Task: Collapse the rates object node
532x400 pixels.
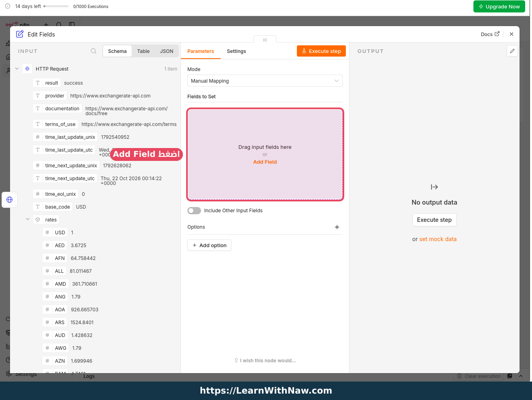Action: 28,219
